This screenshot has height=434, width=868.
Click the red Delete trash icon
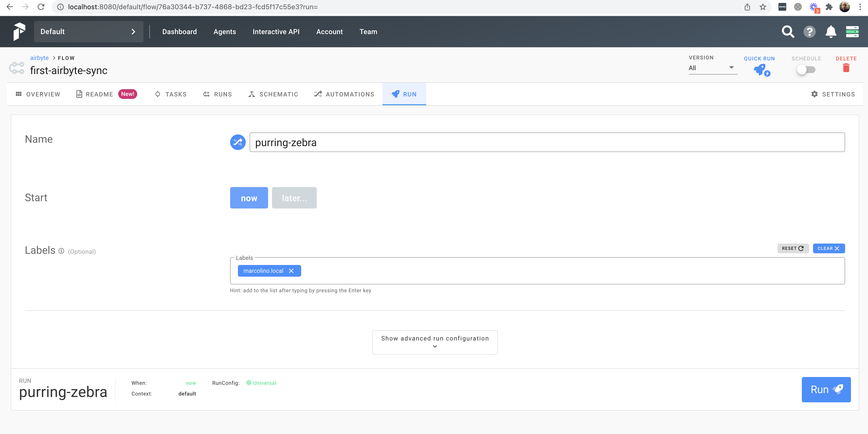846,68
